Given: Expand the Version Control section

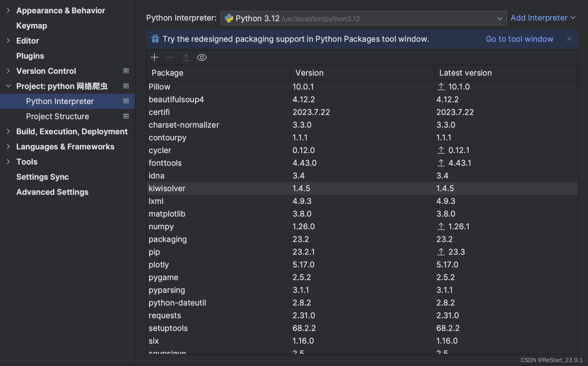Looking at the screenshot, I should click(x=8, y=71).
